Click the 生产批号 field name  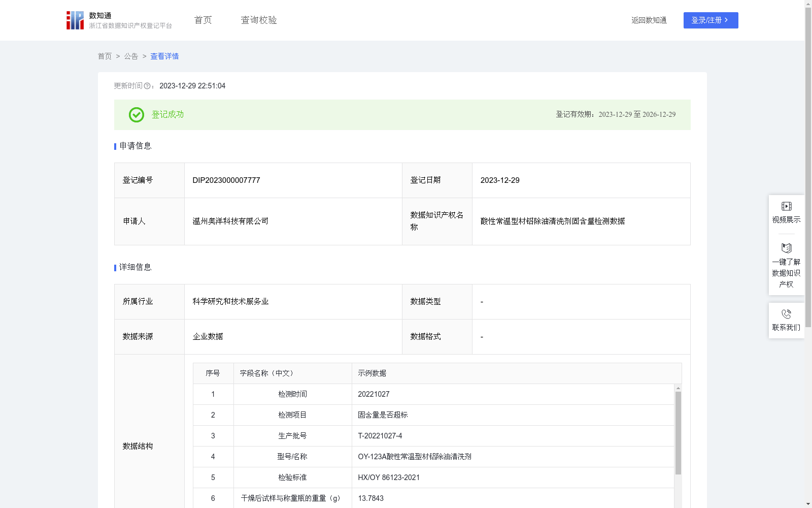292,436
